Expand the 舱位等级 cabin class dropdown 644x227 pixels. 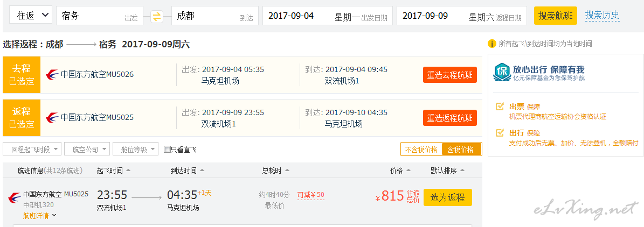coord(135,150)
